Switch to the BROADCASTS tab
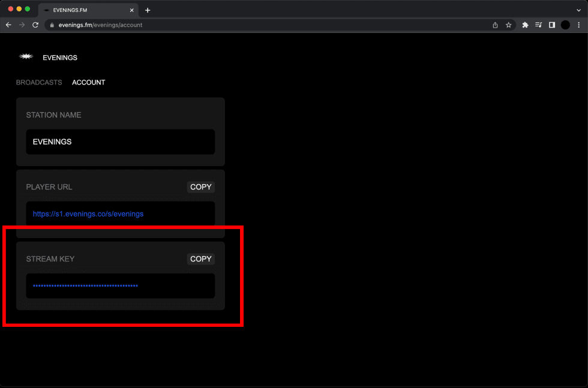588x388 pixels. [39, 83]
